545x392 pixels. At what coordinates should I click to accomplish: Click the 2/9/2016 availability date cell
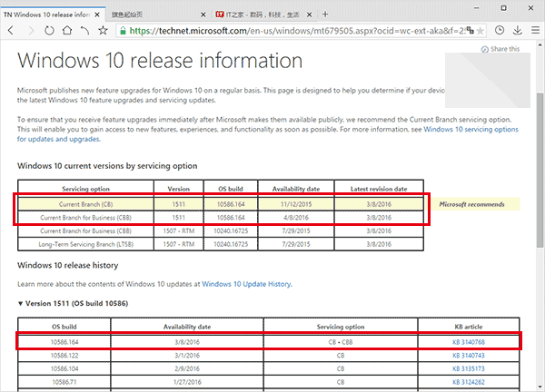pyautogui.click(x=187, y=368)
